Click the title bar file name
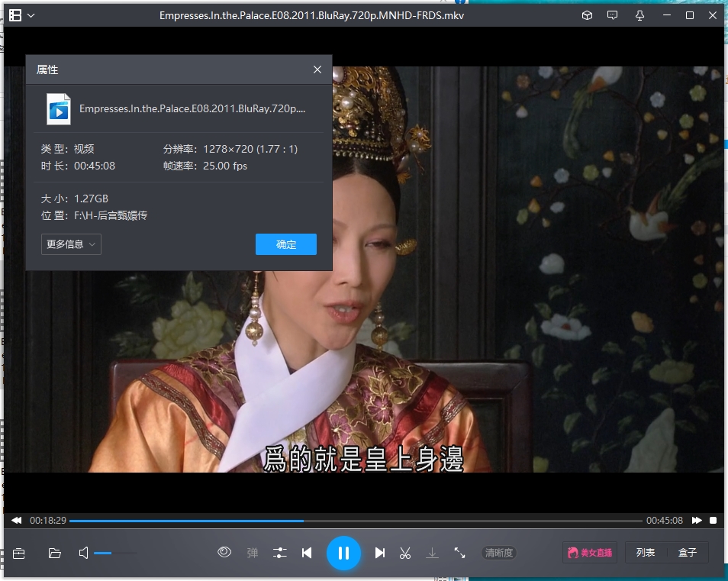Screen dimensions: 728x581 tap(311, 15)
